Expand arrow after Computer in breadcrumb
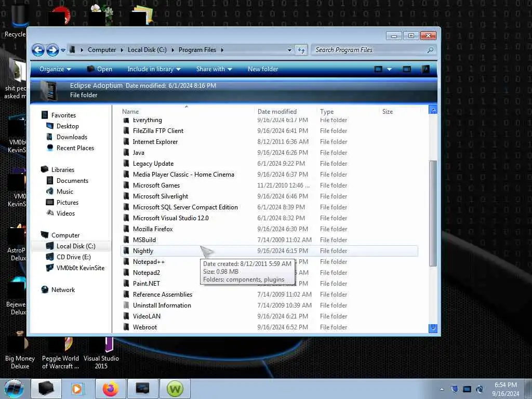This screenshot has height=399, width=532. [x=122, y=50]
